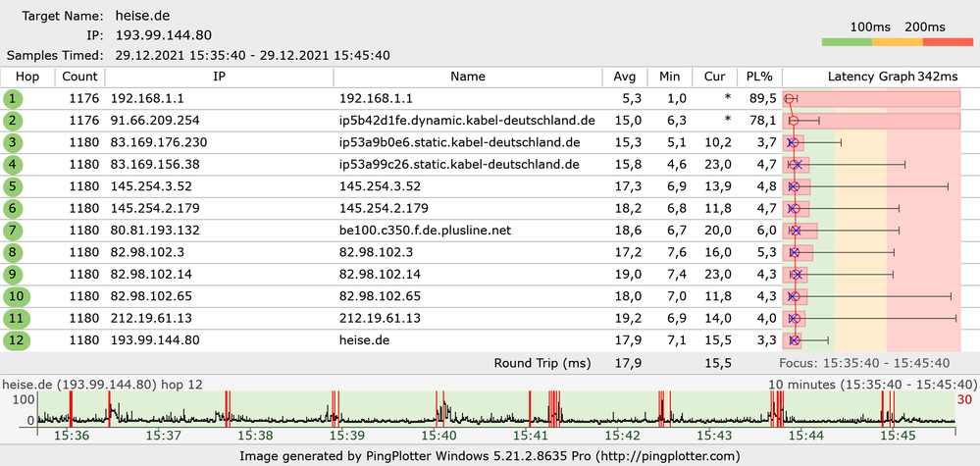Click minimum latency 4,6 for hop 4
The height and width of the screenshot is (466, 980).
pos(676,165)
